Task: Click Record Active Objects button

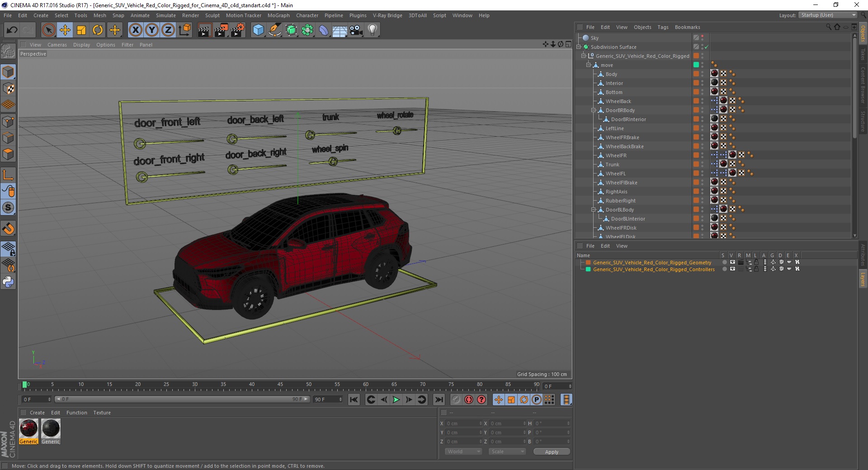Action: (456, 399)
